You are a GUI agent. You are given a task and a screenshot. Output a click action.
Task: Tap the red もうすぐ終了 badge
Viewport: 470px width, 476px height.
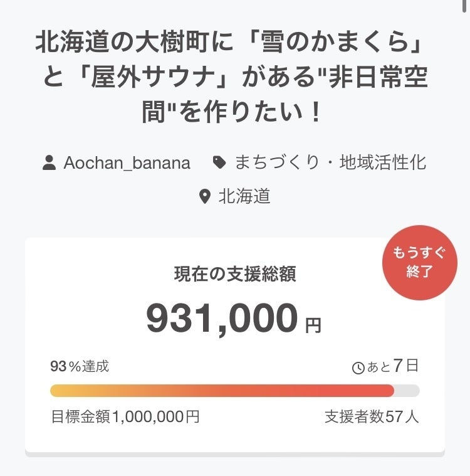419,263
